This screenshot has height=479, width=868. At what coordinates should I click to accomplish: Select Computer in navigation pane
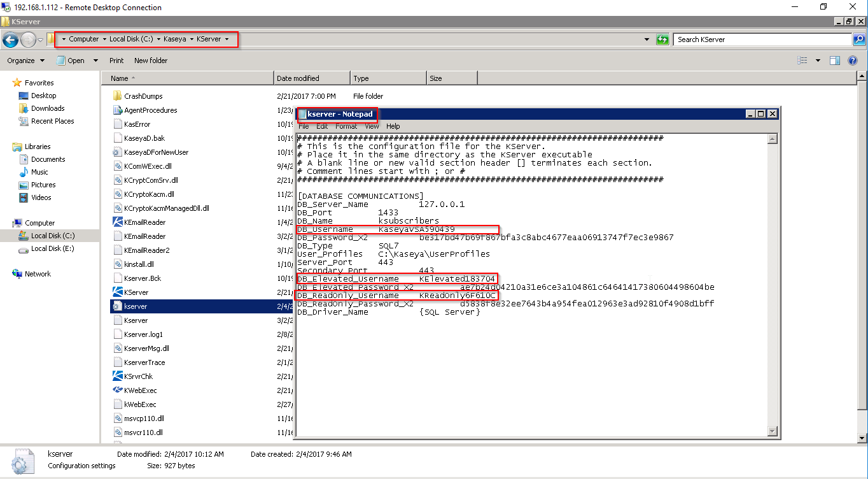[x=39, y=223]
